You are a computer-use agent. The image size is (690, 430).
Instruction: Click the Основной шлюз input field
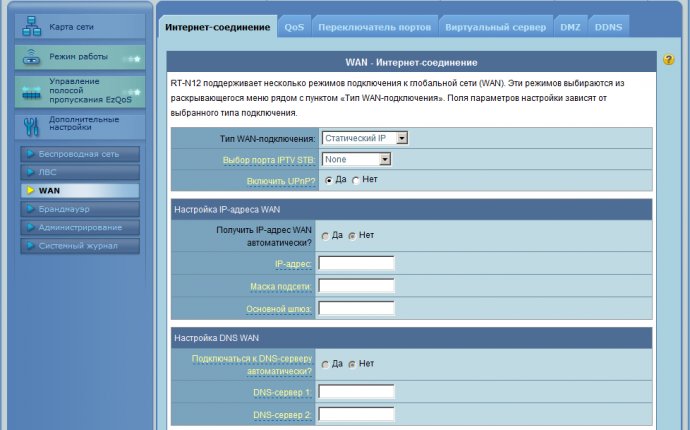coord(356,309)
